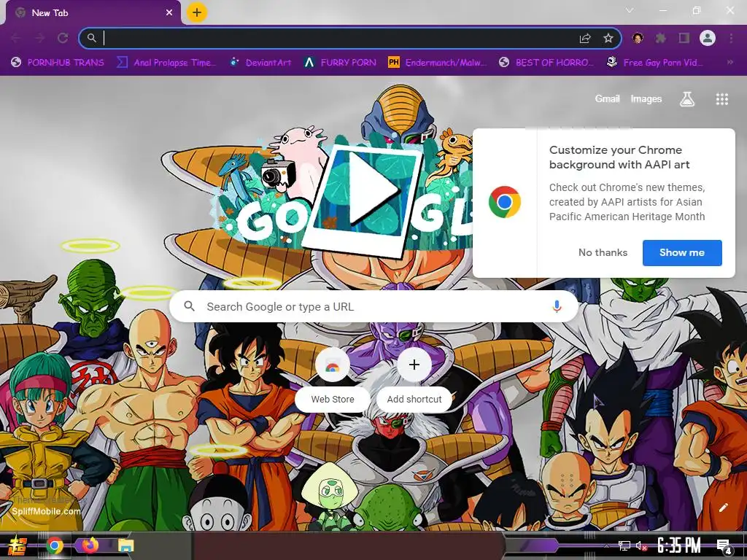Open the Gmail link
This screenshot has height=560, width=747.
(x=607, y=99)
